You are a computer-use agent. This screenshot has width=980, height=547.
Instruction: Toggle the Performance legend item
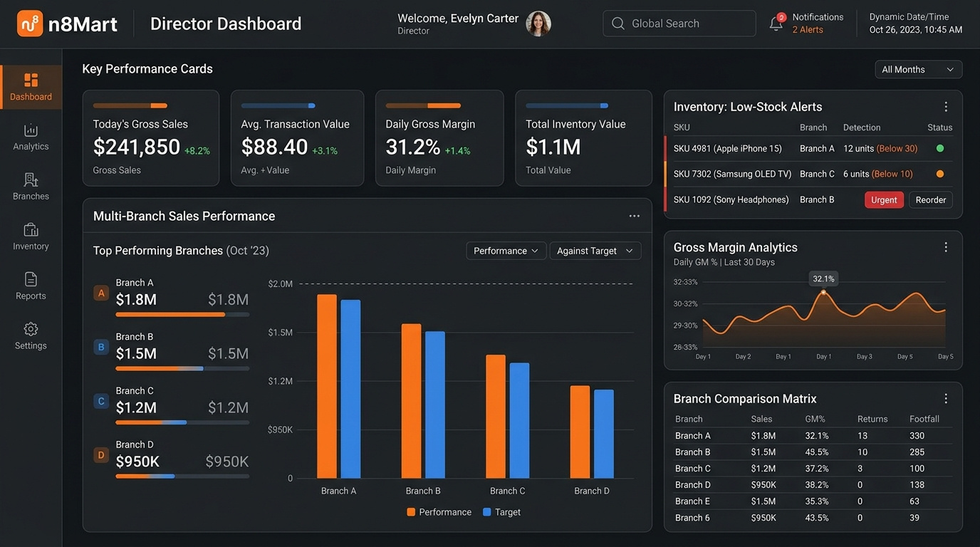point(439,512)
